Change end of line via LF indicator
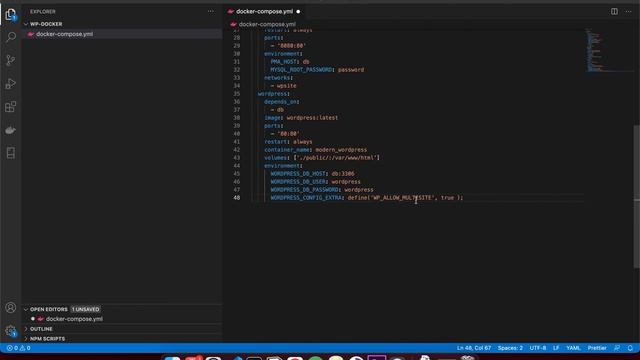Screen dimensions: 640x360 [x=556, y=348]
